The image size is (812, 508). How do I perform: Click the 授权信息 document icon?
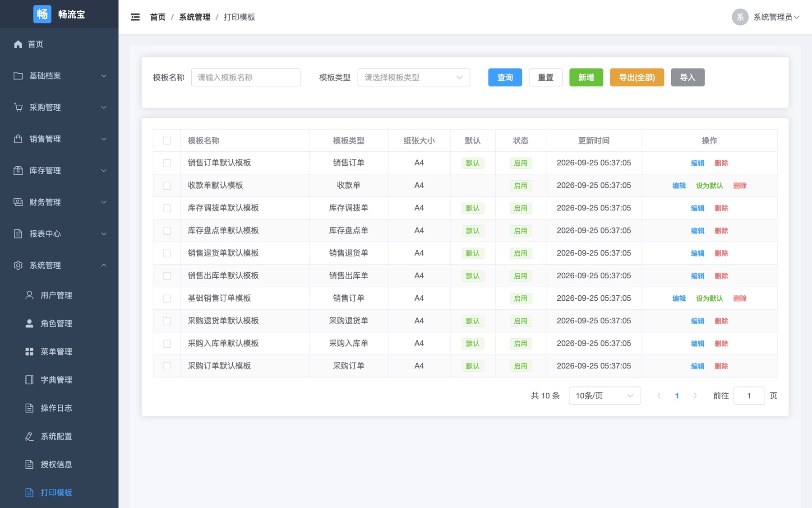pos(29,464)
